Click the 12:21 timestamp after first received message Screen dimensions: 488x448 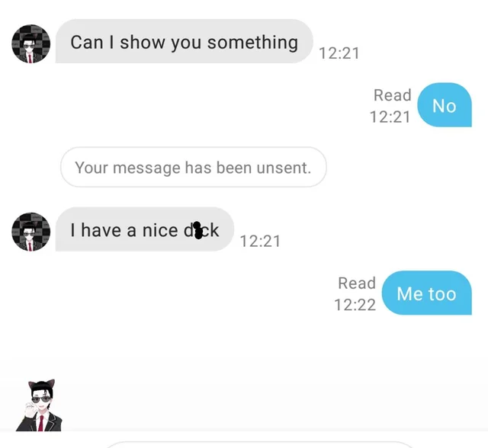point(339,53)
